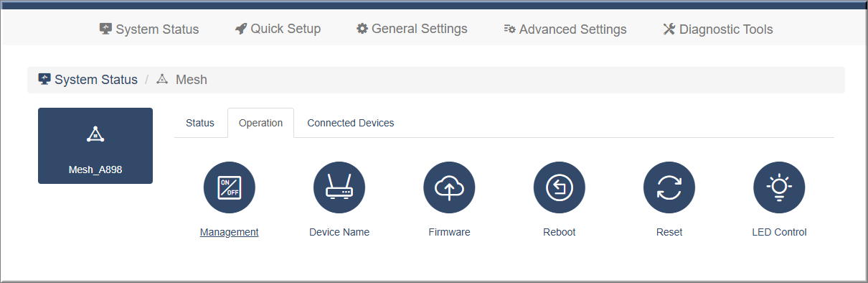Screen dimensions: 868x283
Task: Click the mesh triangle icon in Mesh_A898 card
Action: click(x=95, y=134)
